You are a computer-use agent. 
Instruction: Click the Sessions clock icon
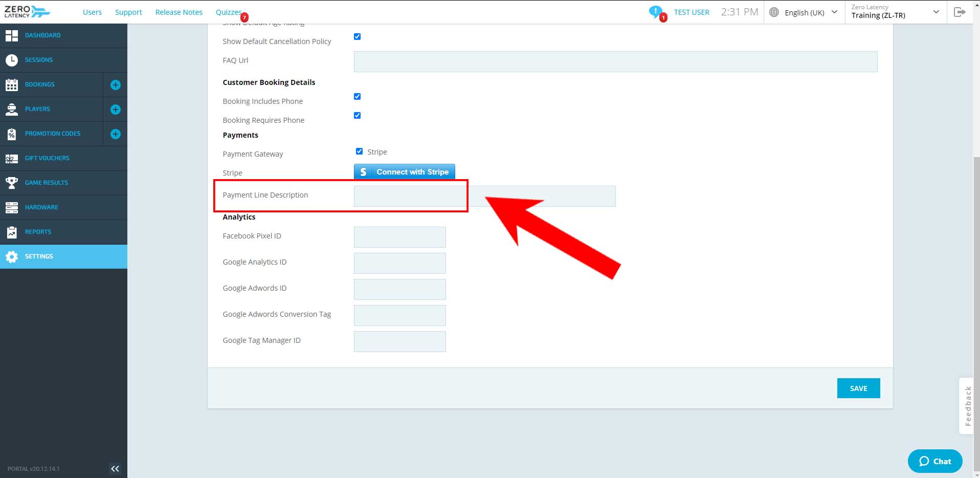(x=12, y=60)
